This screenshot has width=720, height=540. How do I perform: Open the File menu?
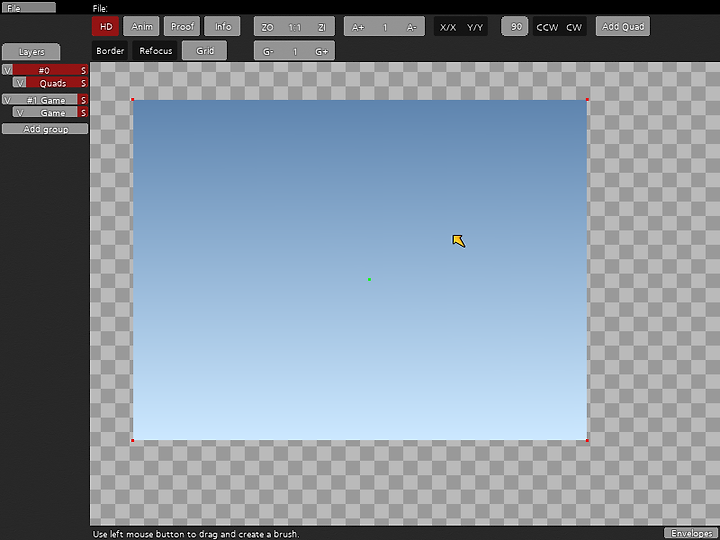click(28, 8)
